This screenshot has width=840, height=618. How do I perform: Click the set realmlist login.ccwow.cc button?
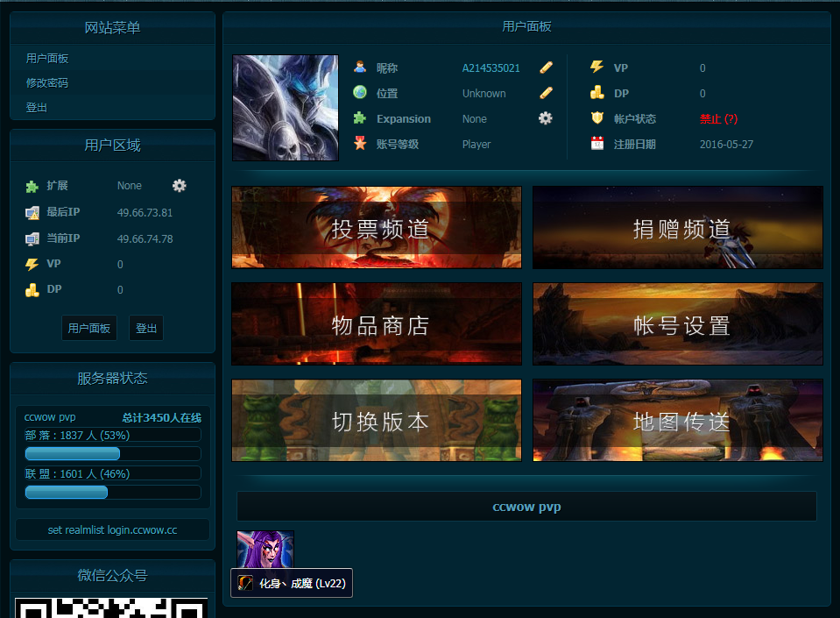tap(111, 529)
